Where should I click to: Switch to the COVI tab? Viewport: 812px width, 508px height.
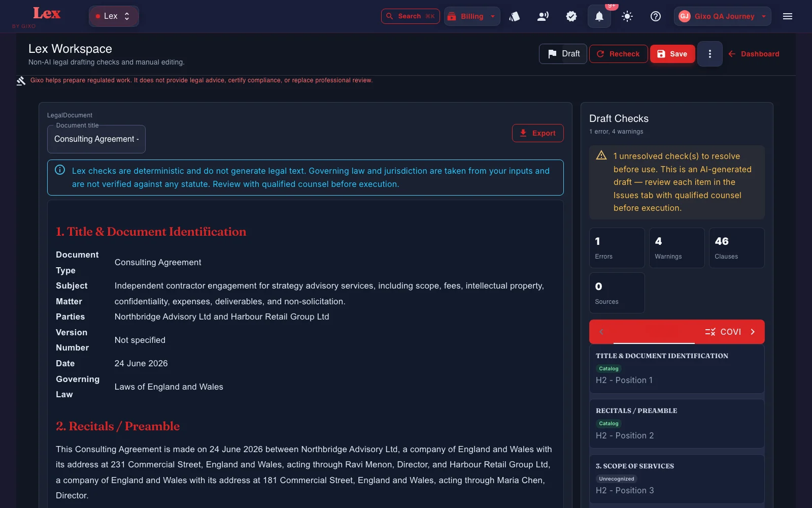click(x=723, y=332)
